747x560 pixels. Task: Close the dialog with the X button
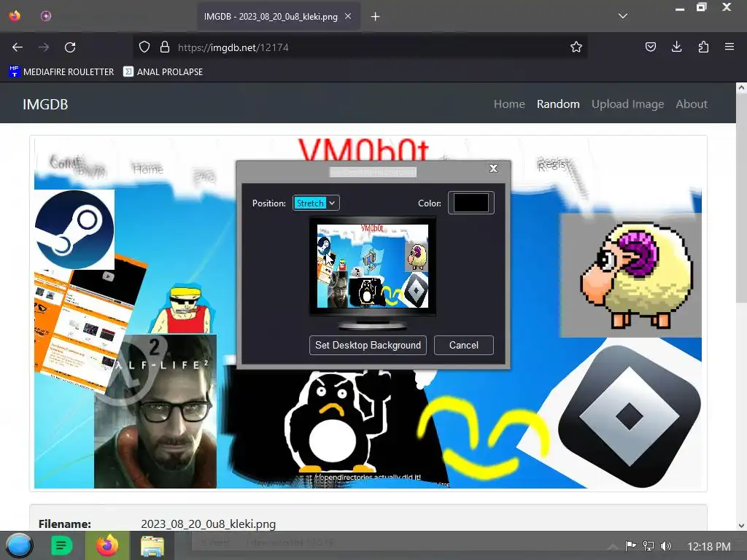[494, 168]
